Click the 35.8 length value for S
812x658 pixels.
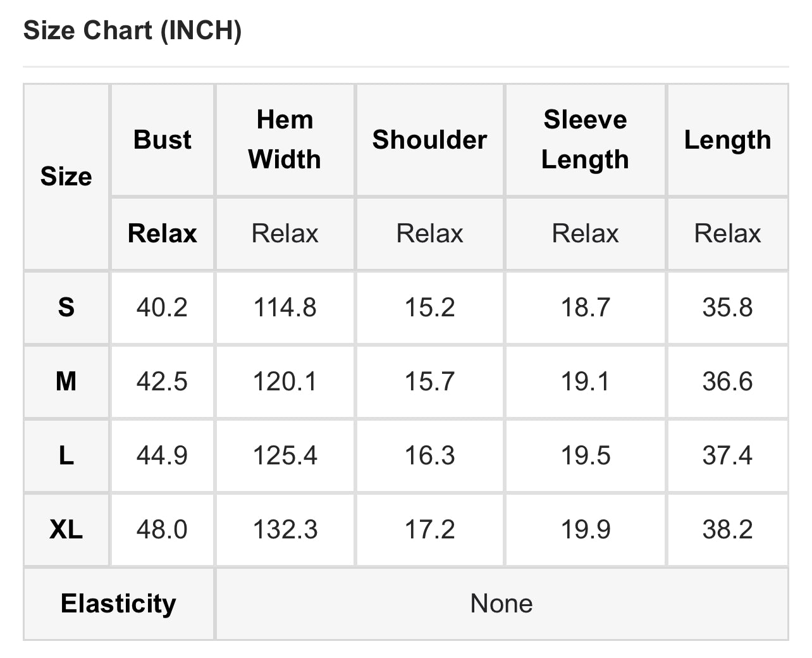(727, 307)
